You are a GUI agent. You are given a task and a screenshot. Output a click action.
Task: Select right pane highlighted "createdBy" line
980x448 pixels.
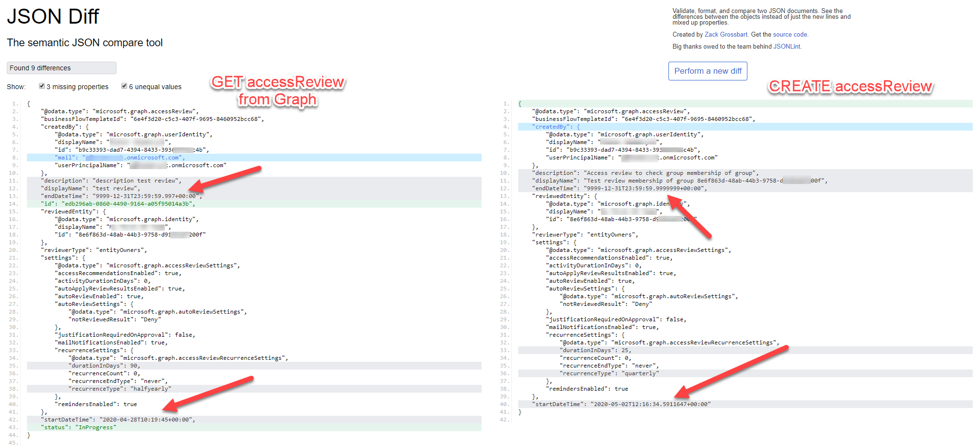745,127
